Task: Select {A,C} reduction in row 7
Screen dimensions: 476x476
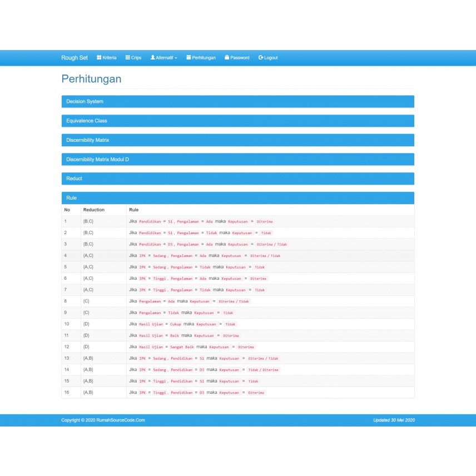Action: pos(88,290)
